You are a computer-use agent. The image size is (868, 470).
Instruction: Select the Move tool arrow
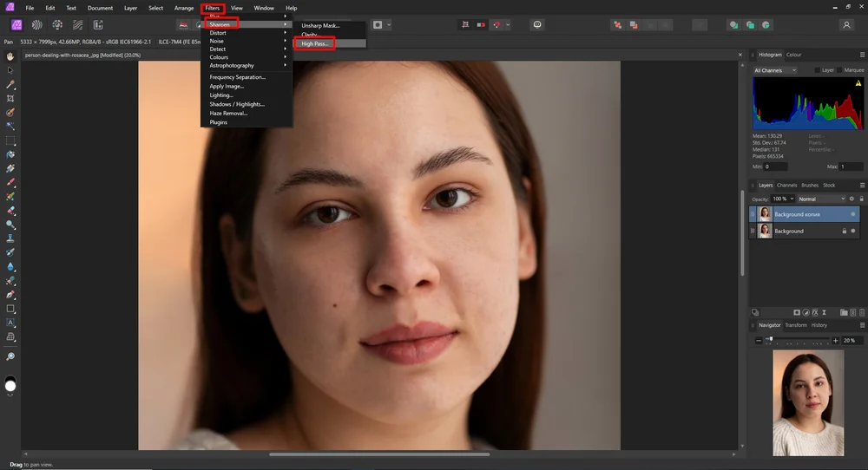click(x=10, y=70)
